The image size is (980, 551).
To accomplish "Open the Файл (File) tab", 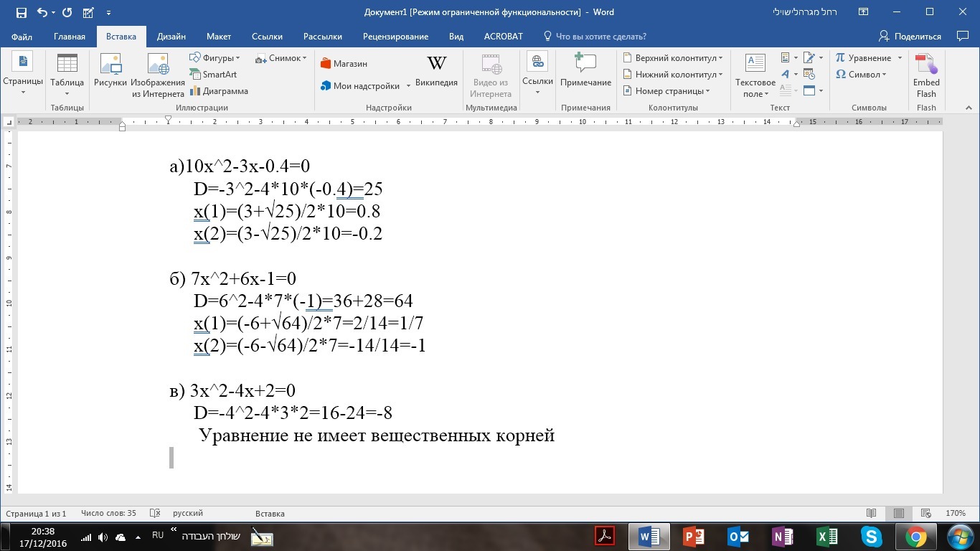I will click(x=22, y=37).
